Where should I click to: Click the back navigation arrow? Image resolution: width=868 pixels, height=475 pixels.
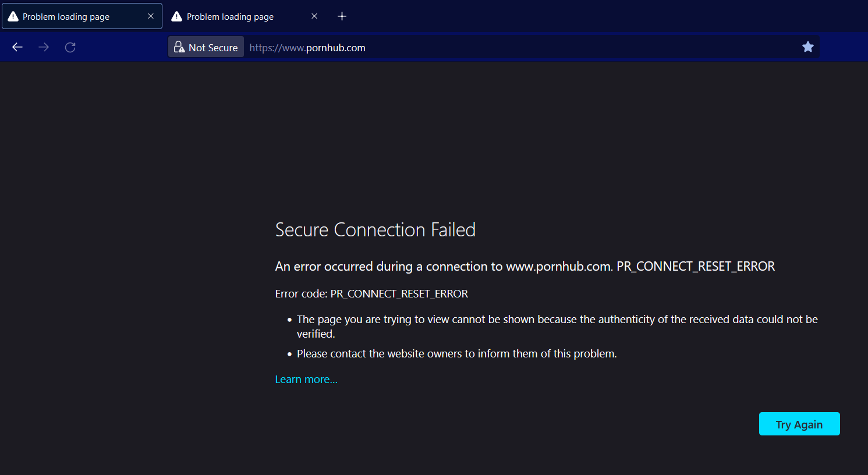pos(17,47)
